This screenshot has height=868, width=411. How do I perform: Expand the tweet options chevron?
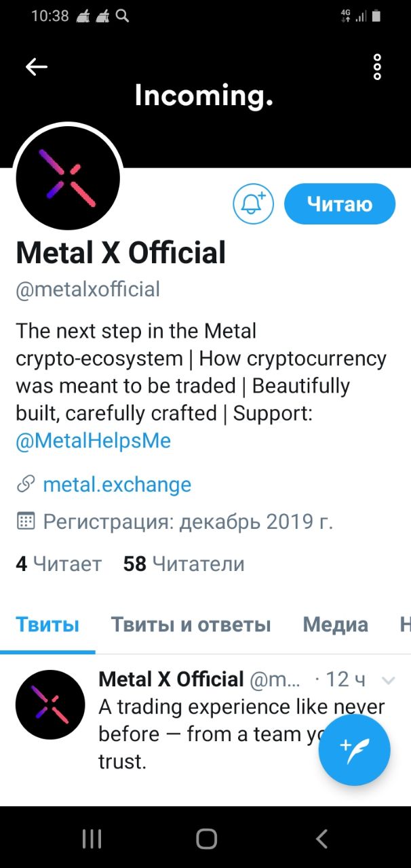click(389, 680)
